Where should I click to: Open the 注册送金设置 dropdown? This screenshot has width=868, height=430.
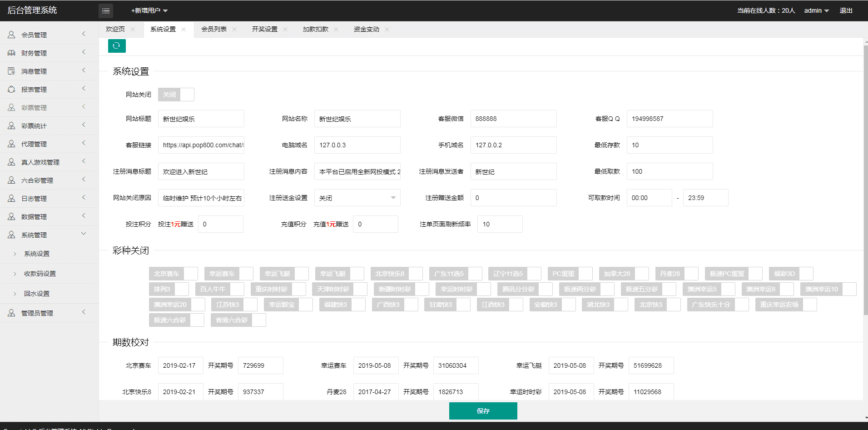[x=357, y=198]
